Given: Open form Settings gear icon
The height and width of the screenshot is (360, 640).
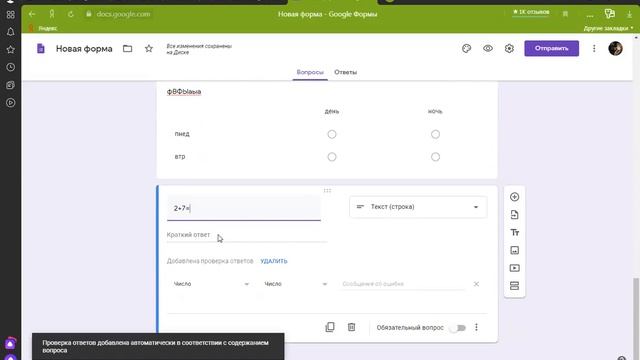Looking at the screenshot, I should pos(509,49).
